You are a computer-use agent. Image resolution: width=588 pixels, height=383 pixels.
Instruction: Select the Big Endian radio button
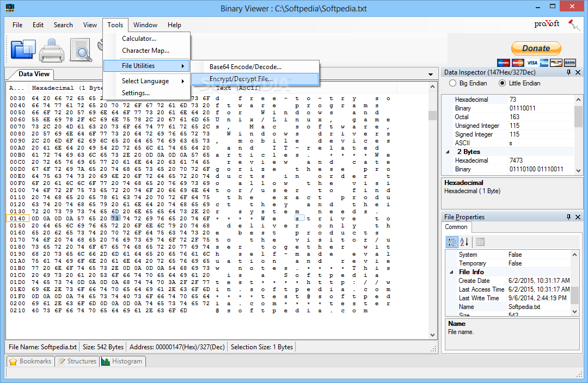pos(452,83)
